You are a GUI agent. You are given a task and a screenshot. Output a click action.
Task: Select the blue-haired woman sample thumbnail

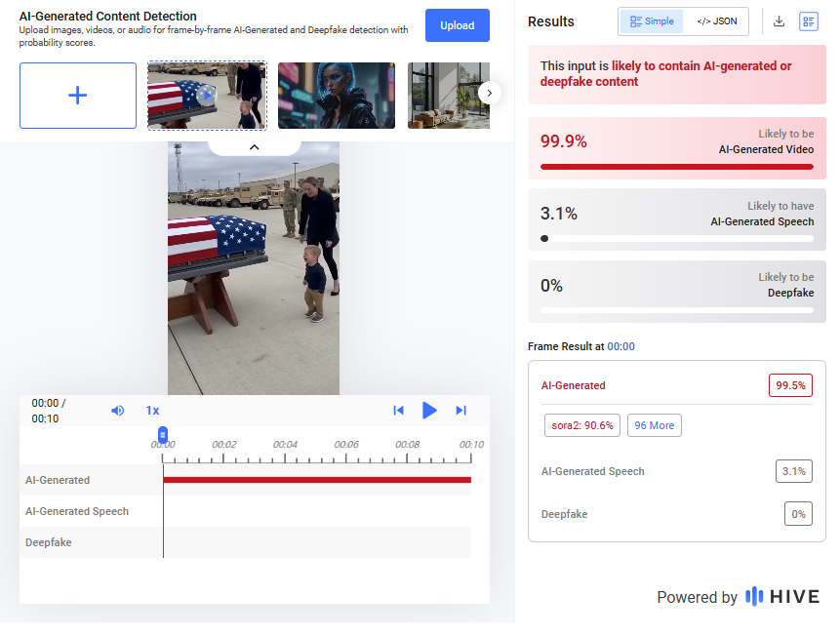pyautogui.click(x=336, y=96)
